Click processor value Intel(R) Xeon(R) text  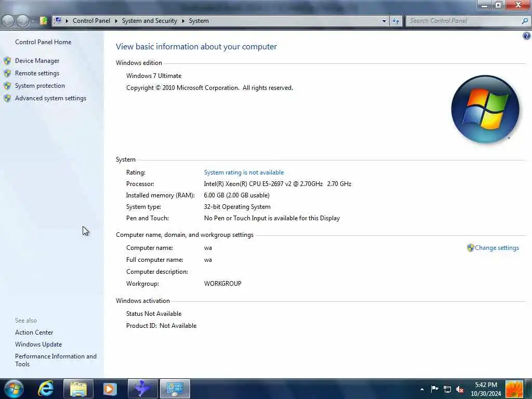[277, 184]
